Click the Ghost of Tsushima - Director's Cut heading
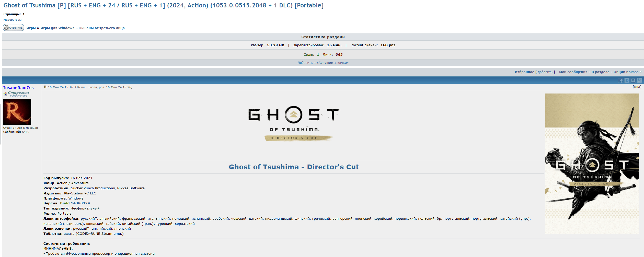This screenshot has width=644, height=257. point(294,167)
